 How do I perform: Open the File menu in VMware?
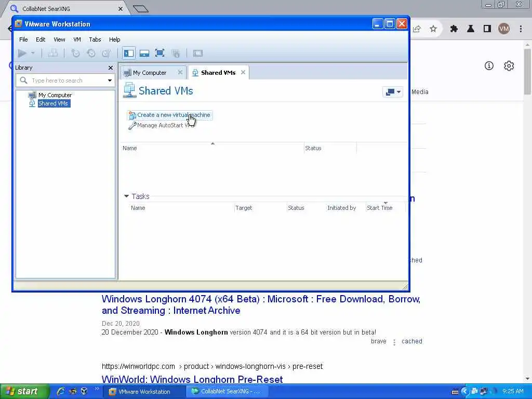click(x=23, y=39)
